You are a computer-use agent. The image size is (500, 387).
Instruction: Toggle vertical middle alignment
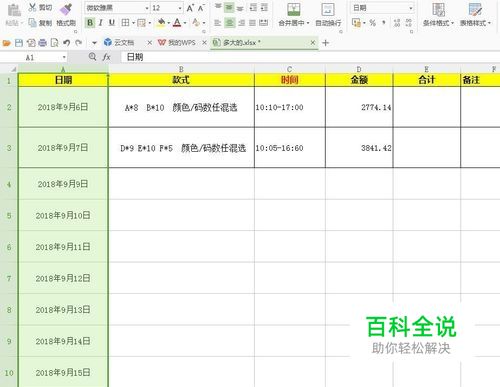[x=229, y=7]
